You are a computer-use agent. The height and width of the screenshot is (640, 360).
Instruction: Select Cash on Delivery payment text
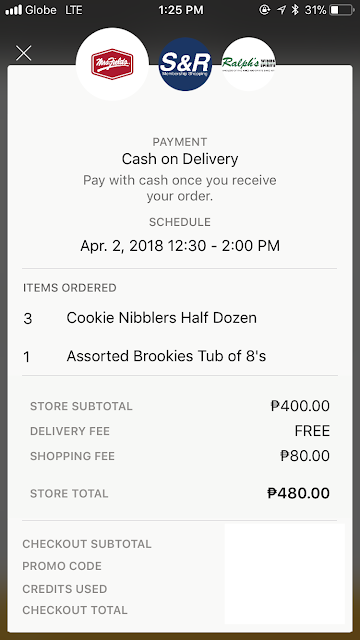pyautogui.click(x=180, y=159)
